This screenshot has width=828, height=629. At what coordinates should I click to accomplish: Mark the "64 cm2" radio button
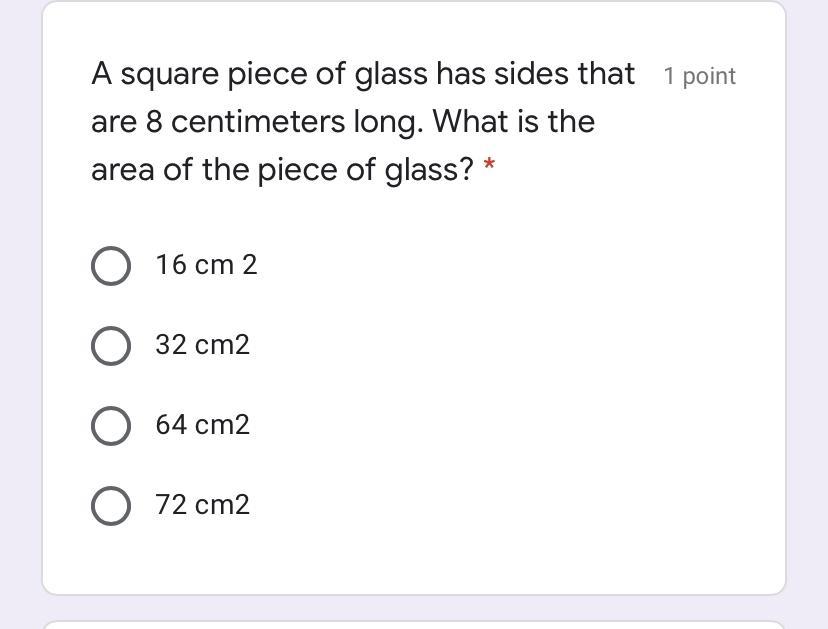tap(110, 426)
